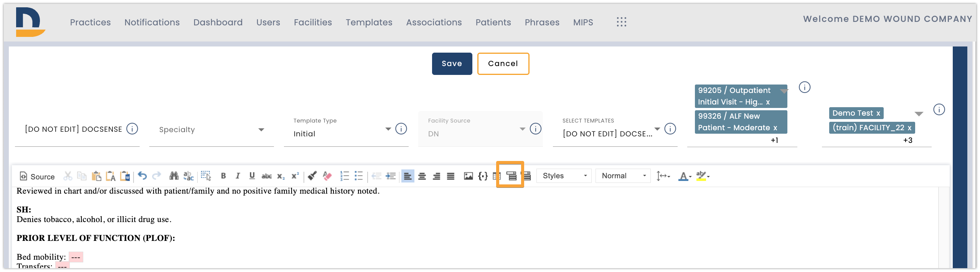Open the Practices menu

coord(90,22)
